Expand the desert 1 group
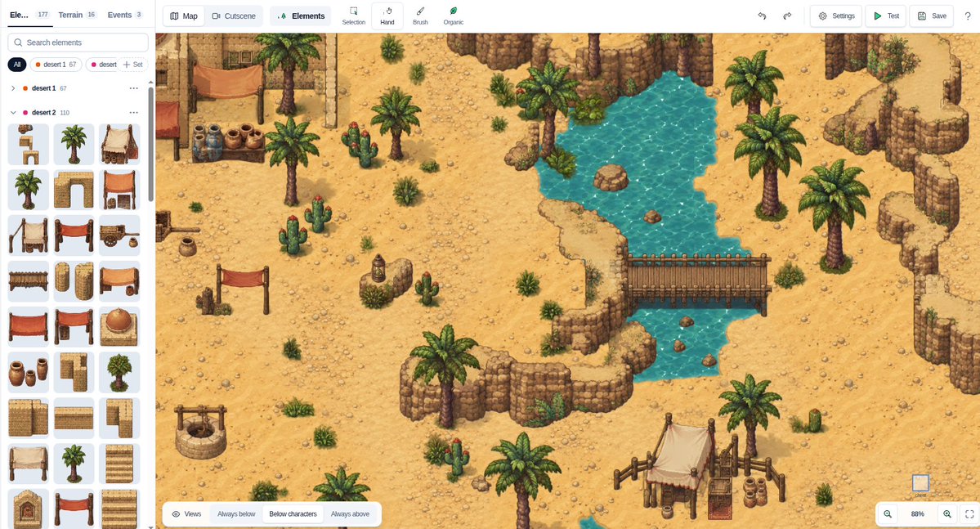The width and height of the screenshot is (980, 529). pos(13,88)
